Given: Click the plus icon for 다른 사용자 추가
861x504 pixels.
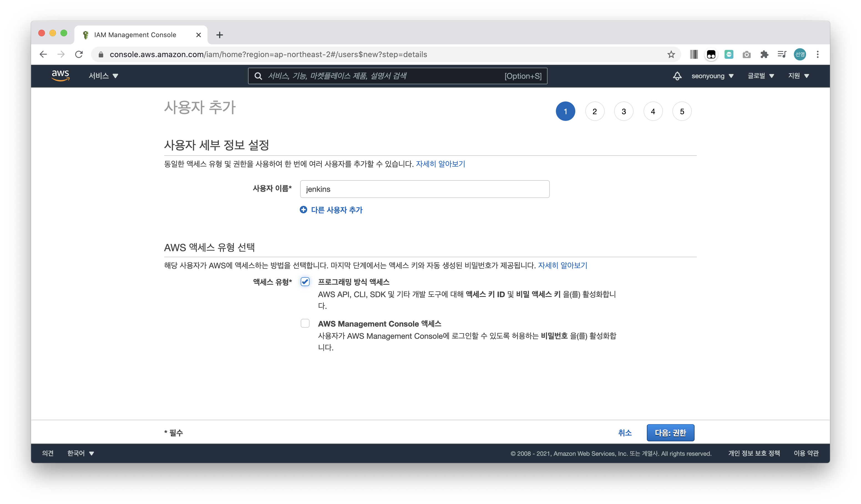Looking at the screenshot, I should [303, 210].
